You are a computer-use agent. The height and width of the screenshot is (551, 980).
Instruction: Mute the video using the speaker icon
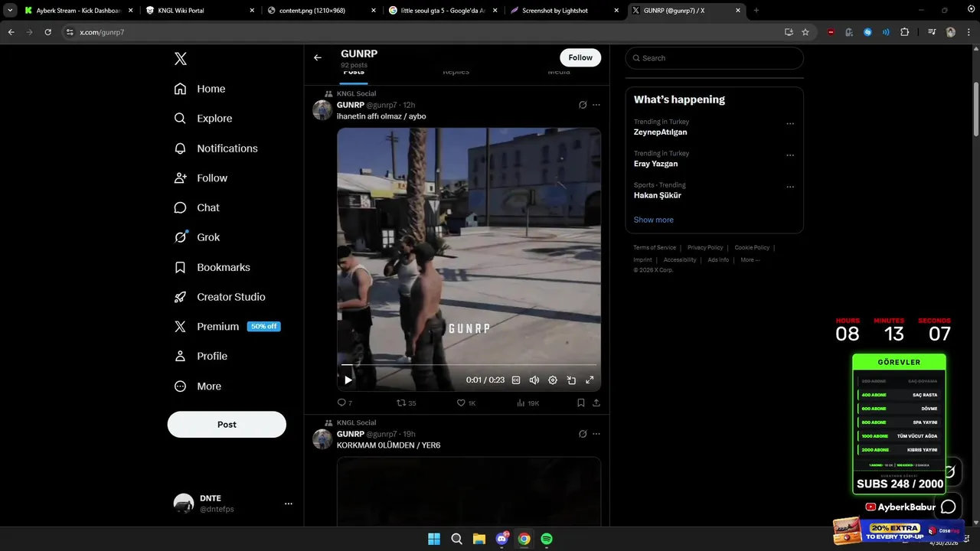point(534,380)
